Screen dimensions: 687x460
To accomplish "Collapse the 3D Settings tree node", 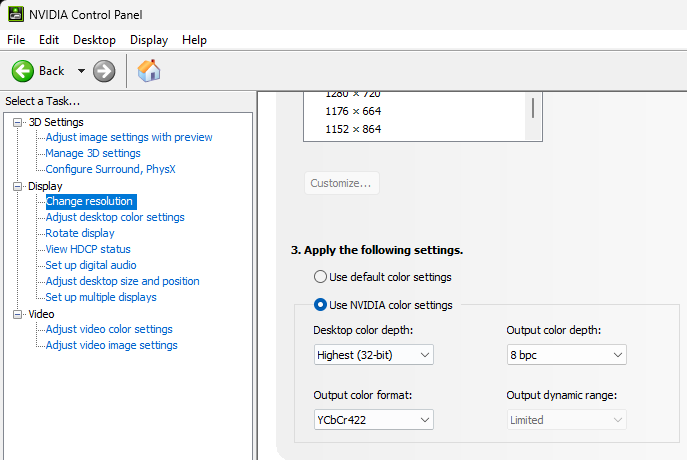I will coord(18,122).
